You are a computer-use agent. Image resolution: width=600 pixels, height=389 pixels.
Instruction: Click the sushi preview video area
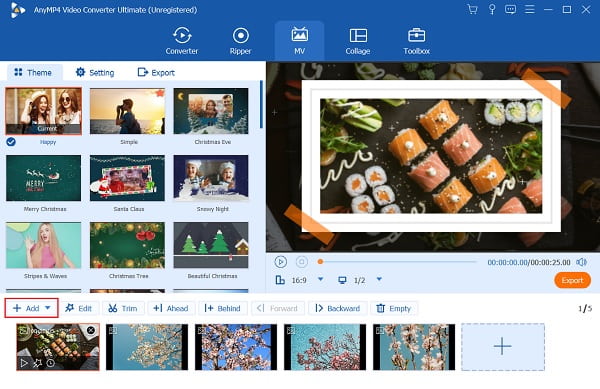[433, 157]
